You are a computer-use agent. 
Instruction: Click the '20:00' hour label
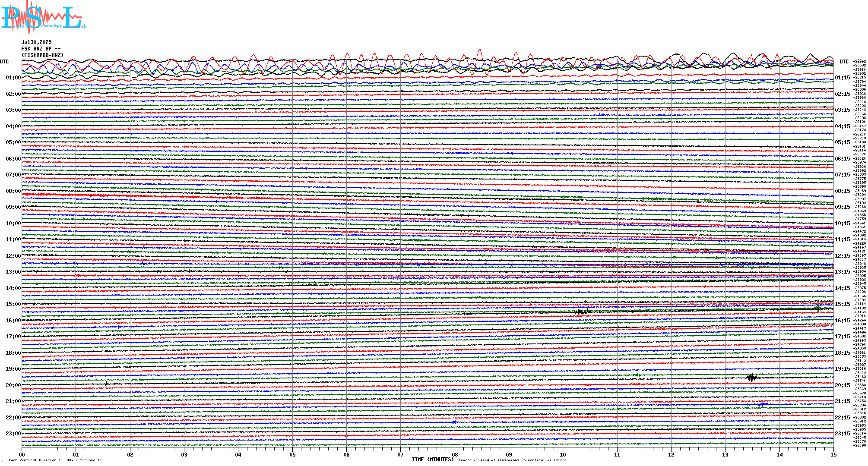pyautogui.click(x=13, y=385)
